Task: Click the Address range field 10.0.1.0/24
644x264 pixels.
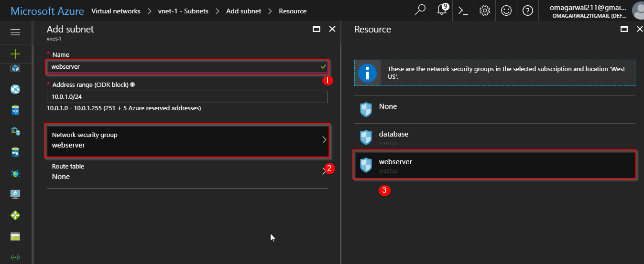Action: (187, 97)
